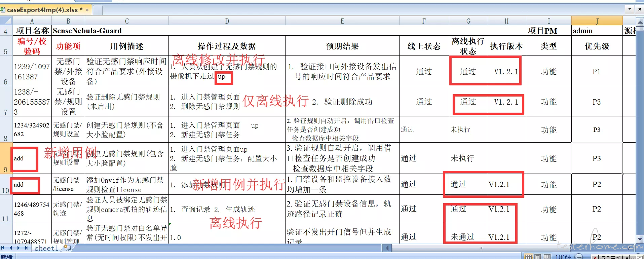Select the column D header

pos(227,21)
